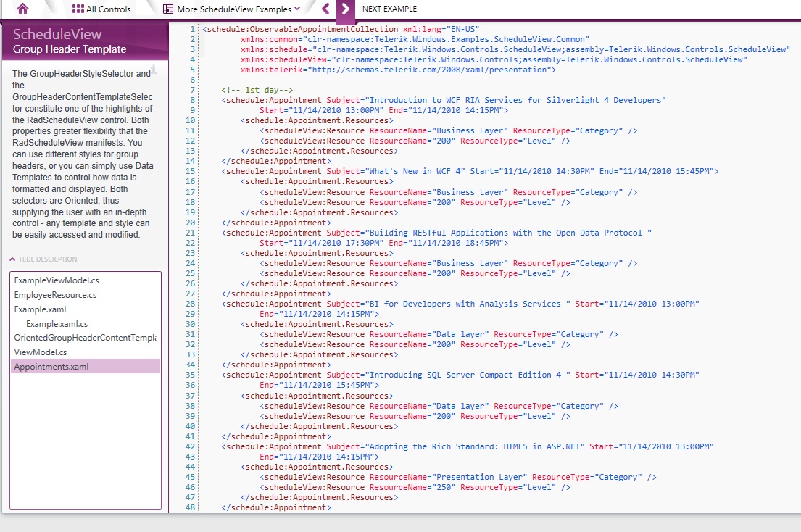Open the All Controls grid icon
Viewport: 801px width, 532px height.
coord(78,9)
